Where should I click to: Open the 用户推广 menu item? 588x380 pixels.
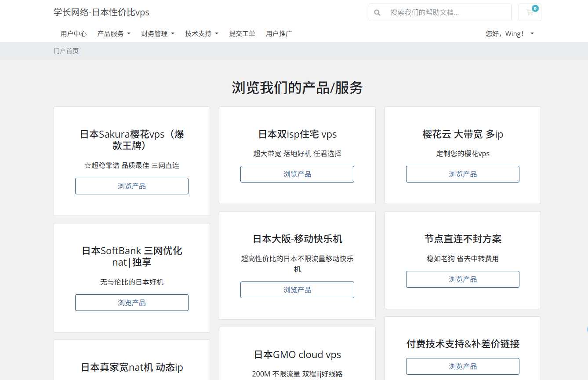coord(279,33)
